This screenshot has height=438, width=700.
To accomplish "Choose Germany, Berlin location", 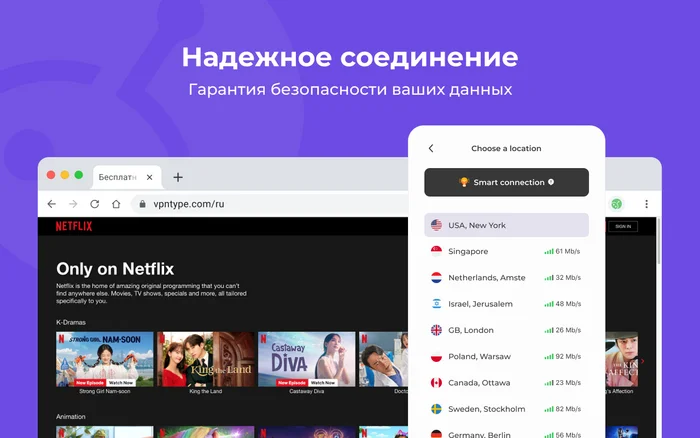I will click(x=506, y=433).
